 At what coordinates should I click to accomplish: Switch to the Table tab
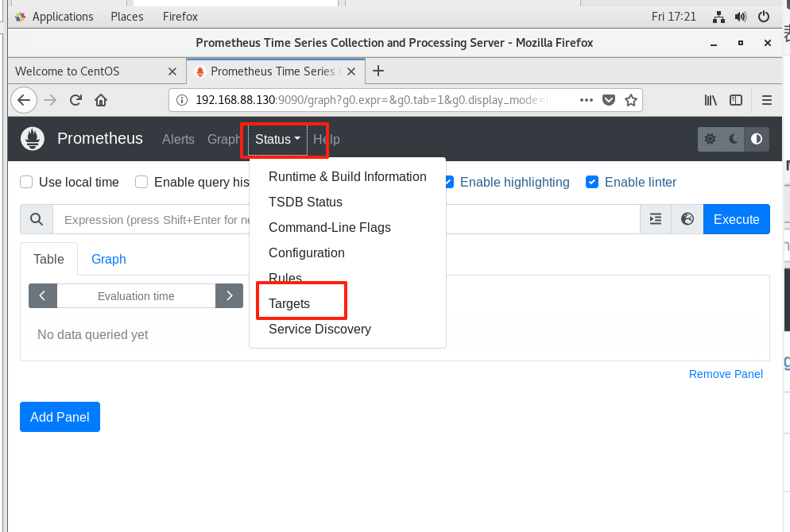pos(48,259)
